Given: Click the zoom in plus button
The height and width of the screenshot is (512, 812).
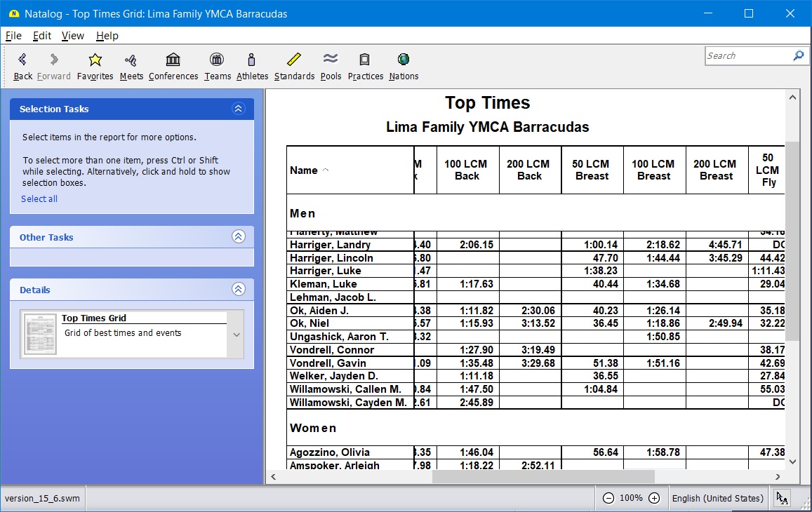Looking at the screenshot, I should click(654, 498).
